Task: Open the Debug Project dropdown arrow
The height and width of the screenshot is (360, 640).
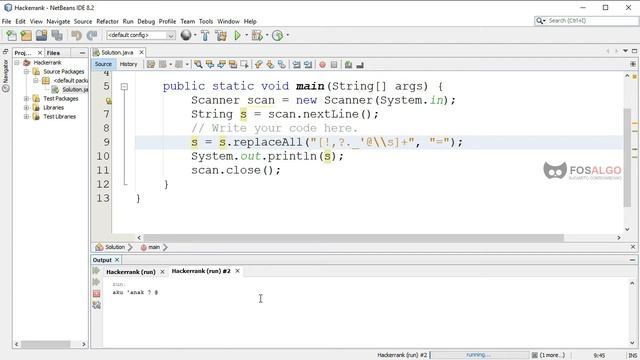Action: [x=267, y=35]
